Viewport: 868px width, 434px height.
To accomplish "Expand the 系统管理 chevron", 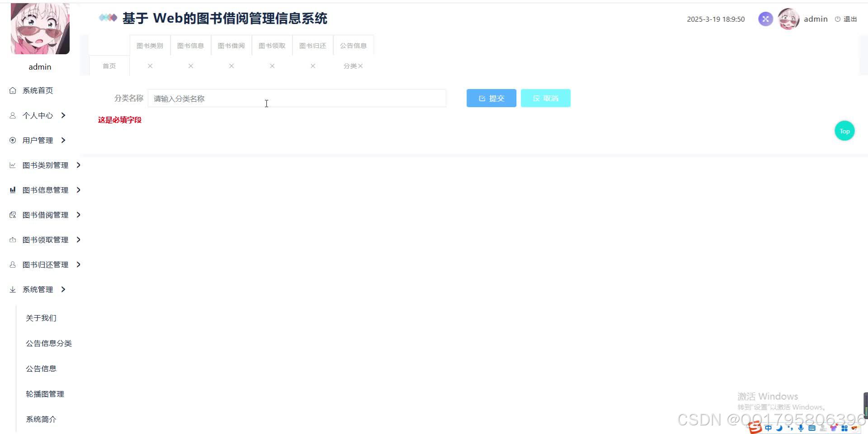I will pyautogui.click(x=63, y=289).
